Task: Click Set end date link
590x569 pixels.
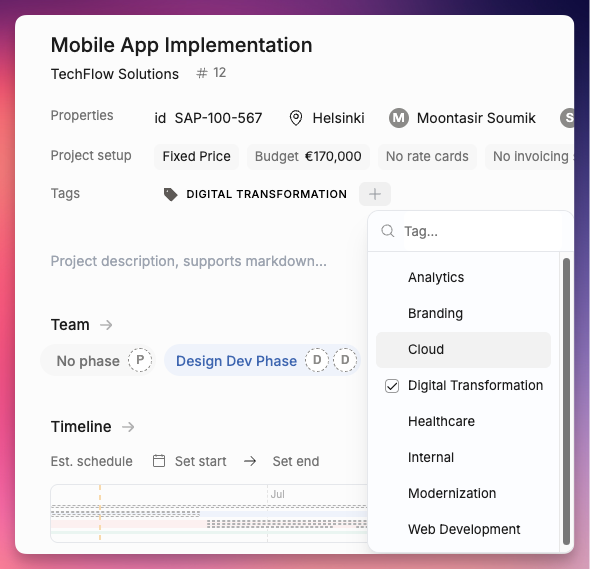Action: coord(296,461)
